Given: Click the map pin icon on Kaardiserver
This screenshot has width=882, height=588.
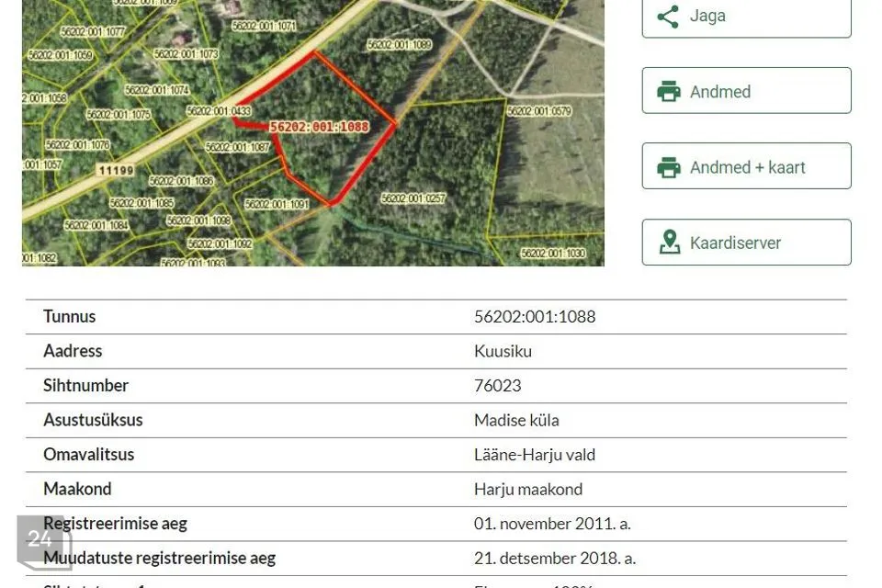Looking at the screenshot, I should 670,242.
